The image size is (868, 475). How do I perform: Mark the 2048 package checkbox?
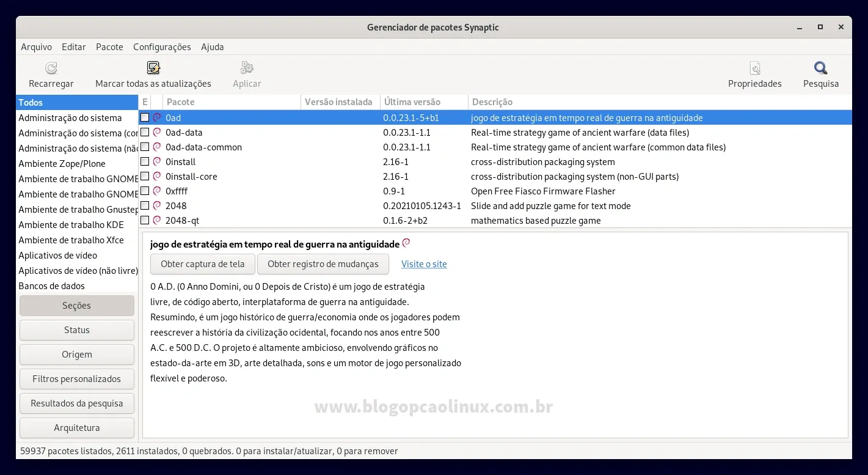[x=145, y=205]
